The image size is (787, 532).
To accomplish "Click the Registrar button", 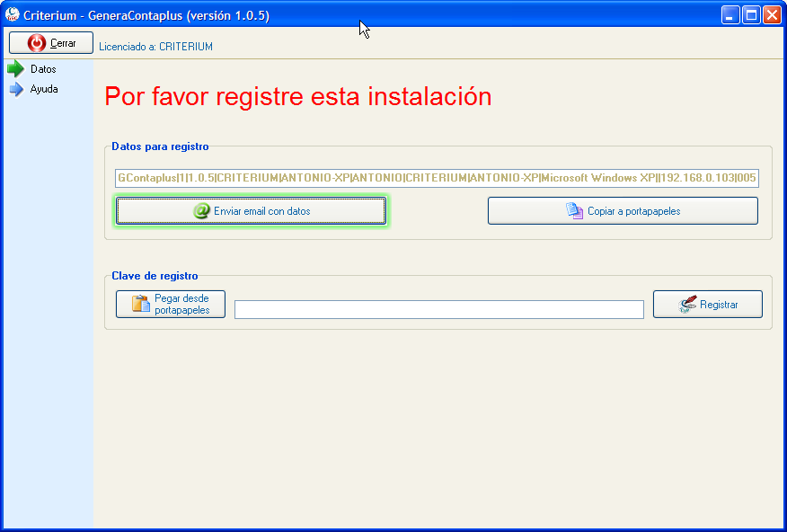I will pos(708,304).
